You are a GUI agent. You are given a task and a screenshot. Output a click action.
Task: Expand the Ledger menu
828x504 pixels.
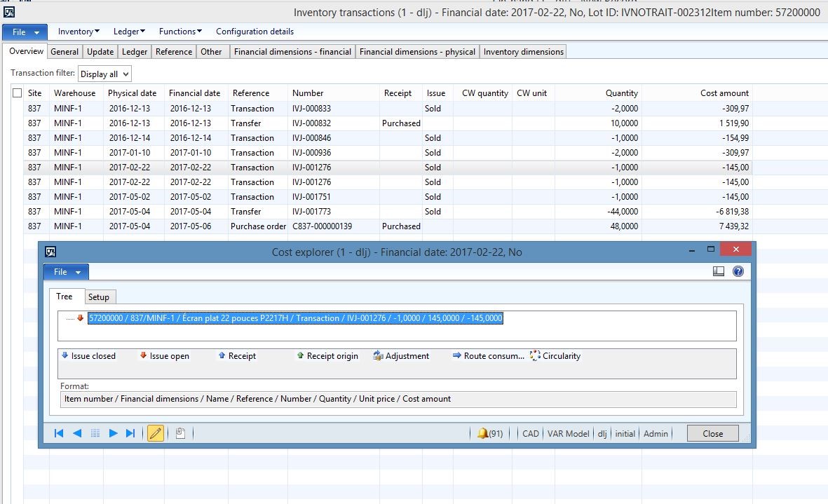pyautogui.click(x=129, y=32)
